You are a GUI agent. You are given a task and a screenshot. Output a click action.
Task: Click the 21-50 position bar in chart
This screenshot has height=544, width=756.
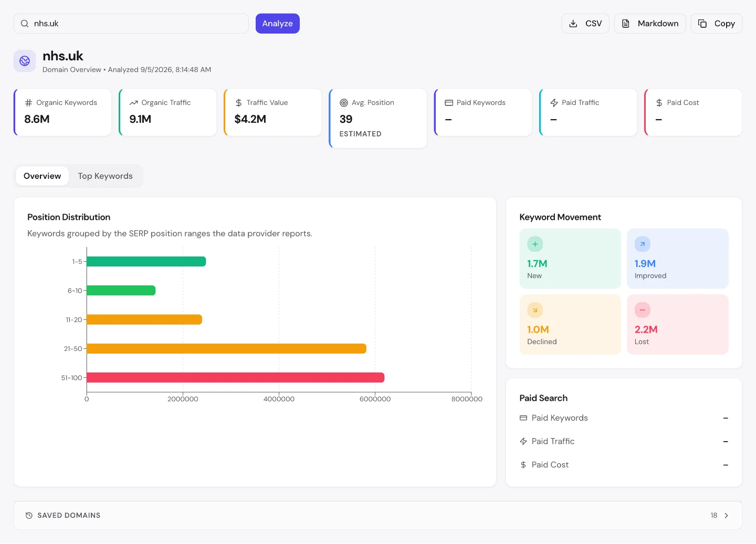pos(227,349)
